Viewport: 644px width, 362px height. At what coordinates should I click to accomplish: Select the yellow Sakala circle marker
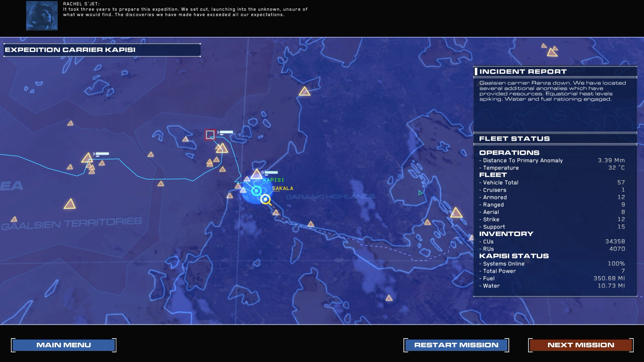coord(265,199)
